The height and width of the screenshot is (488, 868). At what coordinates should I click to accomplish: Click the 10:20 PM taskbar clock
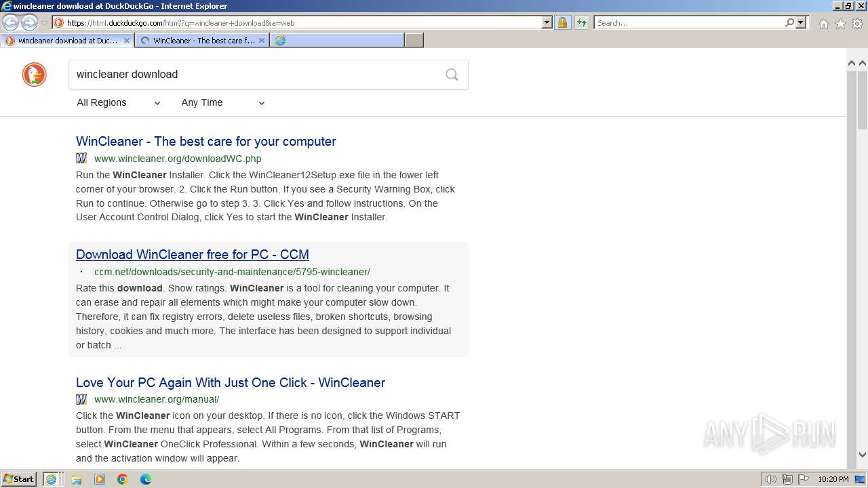pos(833,479)
